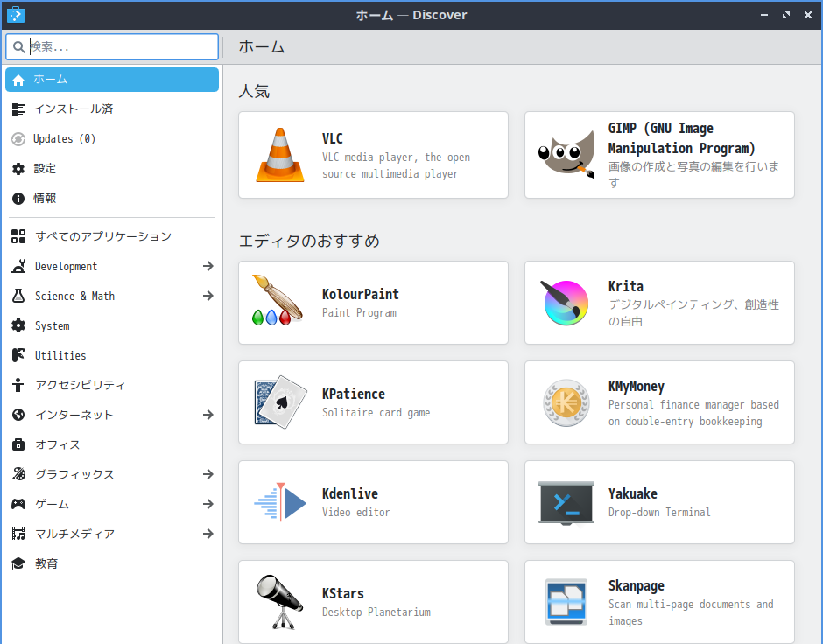Click the Skanpage scanner icon
Image resolution: width=823 pixels, height=644 pixels.
click(566, 601)
